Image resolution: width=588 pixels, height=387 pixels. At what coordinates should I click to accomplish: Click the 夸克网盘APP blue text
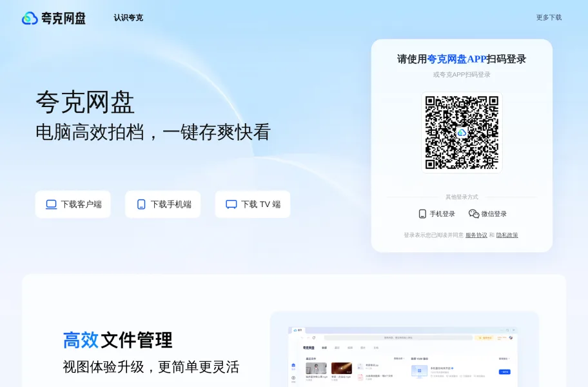(x=456, y=59)
